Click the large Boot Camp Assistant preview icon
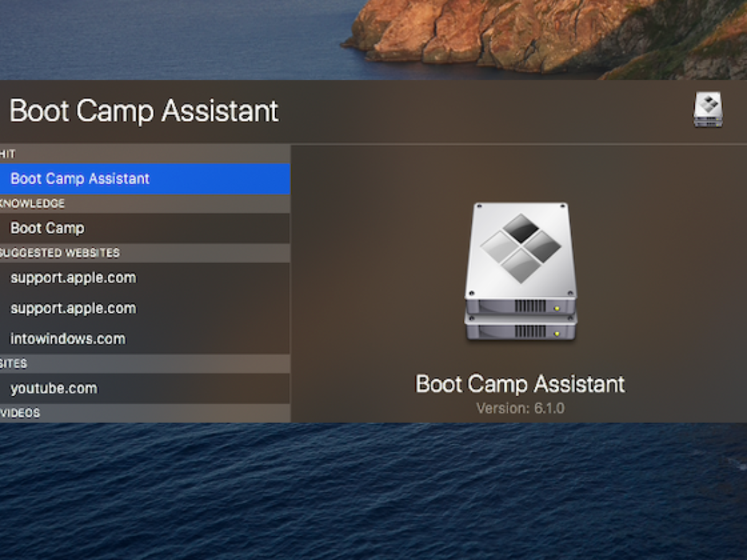This screenshot has width=747, height=560. (x=520, y=271)
